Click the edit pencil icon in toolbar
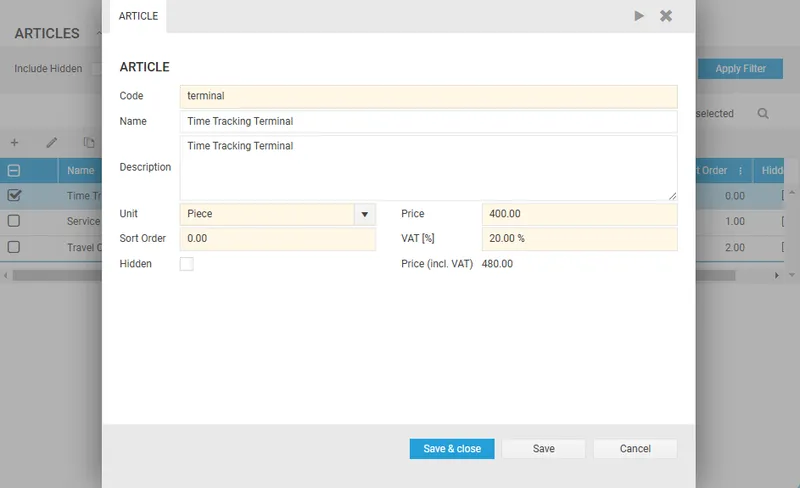Screen dimensions: 800x488 pyautogui.click(x=52, y=143)
